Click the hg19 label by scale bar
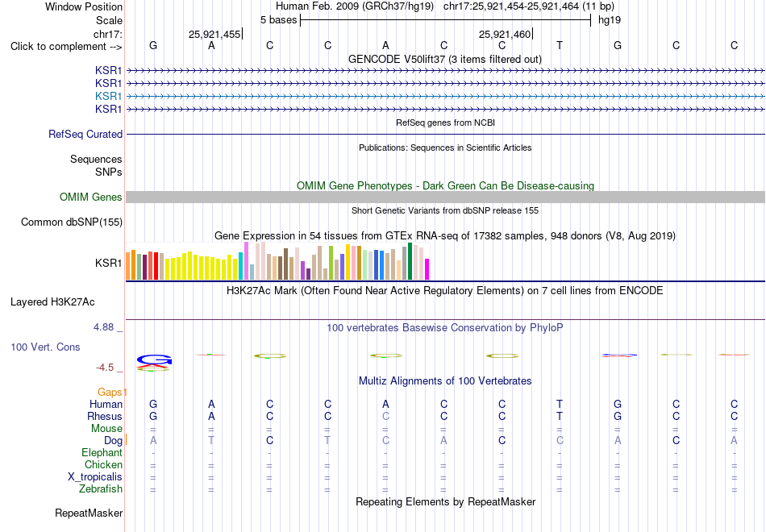The width and height of the screenshot is (766, 532). [610, 20]
